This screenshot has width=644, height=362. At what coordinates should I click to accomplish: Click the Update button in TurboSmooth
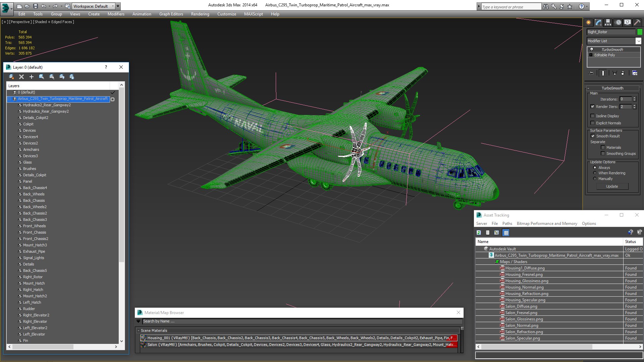pos(612,186)
